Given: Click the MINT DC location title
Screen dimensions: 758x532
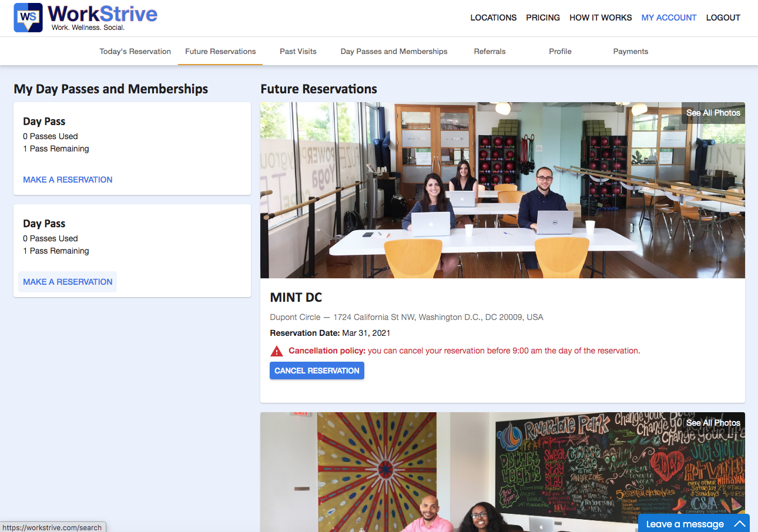Looking at the screenshot, I should 296,297.
